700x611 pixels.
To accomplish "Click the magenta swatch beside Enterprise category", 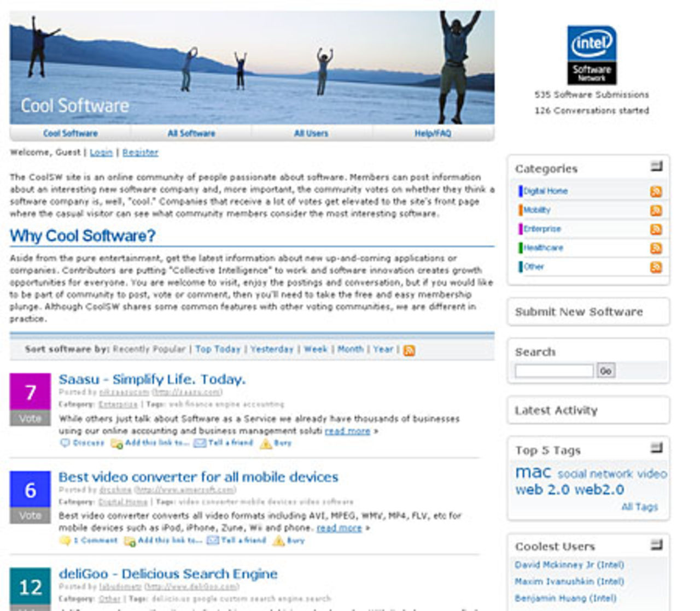I will (x=521, y=228).
